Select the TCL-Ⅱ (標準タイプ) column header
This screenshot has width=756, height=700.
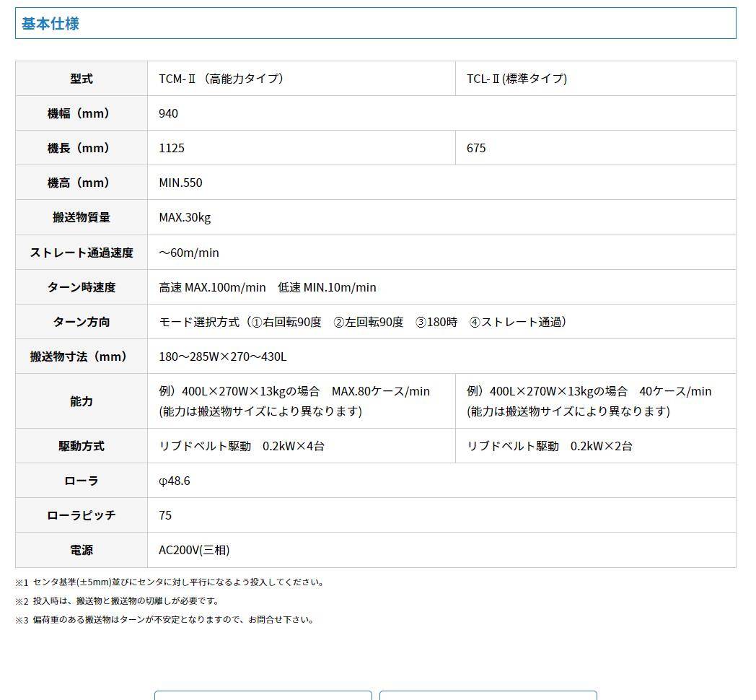pyautogui.click(x=517, y=79)
